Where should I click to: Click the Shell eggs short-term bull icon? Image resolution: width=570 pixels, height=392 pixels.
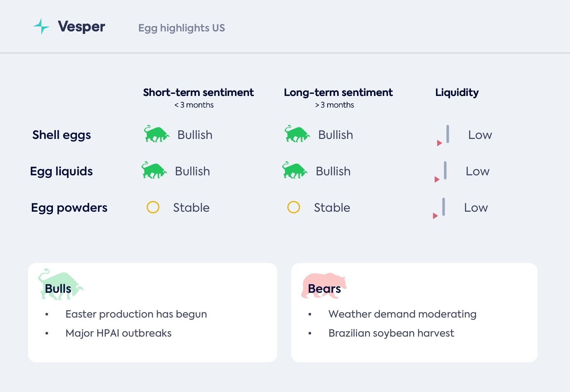pyautogui.click(x=156, y=134)
